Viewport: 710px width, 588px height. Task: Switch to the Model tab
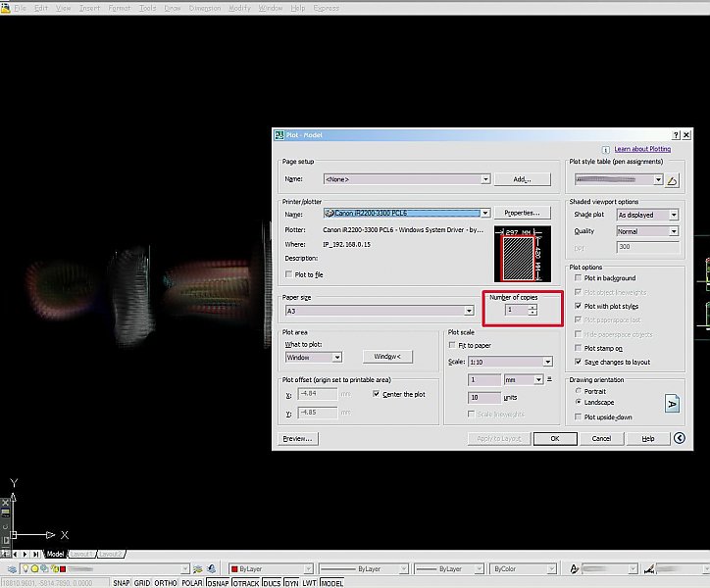55,554
